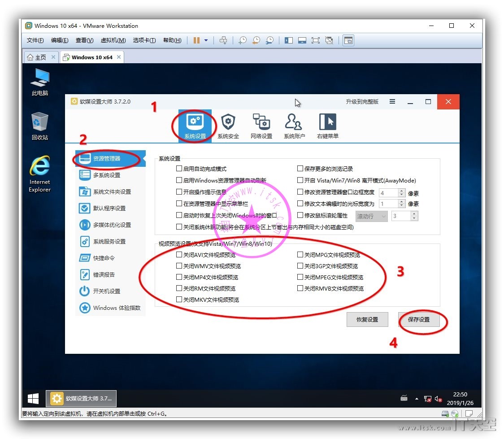This screenshot has height=439, width=504.
Task: Check 关闭RMVB文件视频预览
Action: [x=300, y=288]
